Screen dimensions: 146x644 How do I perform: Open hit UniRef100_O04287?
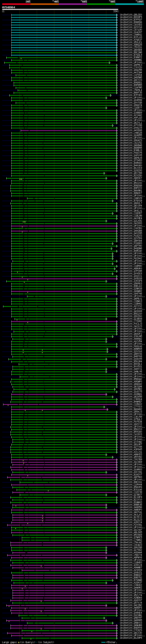click(131, 32)
